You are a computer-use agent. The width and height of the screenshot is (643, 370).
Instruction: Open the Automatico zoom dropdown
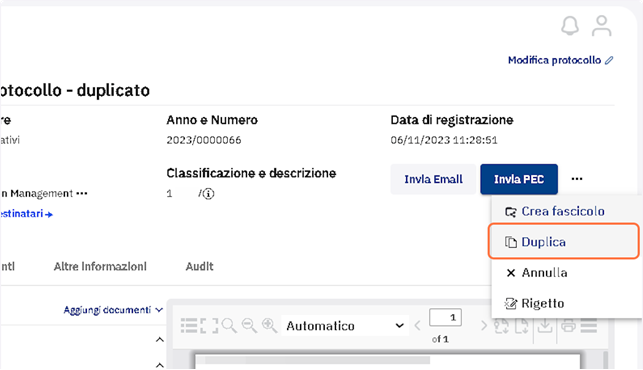tap(344, 326)
